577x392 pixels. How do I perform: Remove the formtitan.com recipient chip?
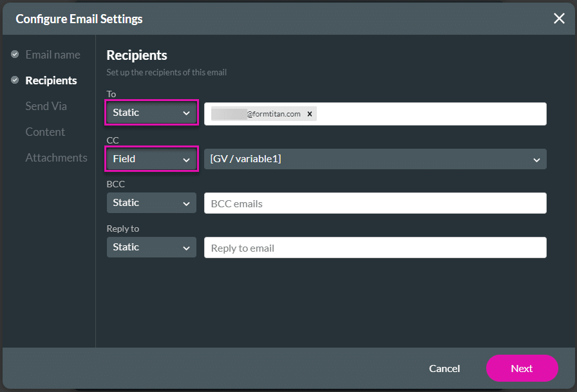click(309, 114)
